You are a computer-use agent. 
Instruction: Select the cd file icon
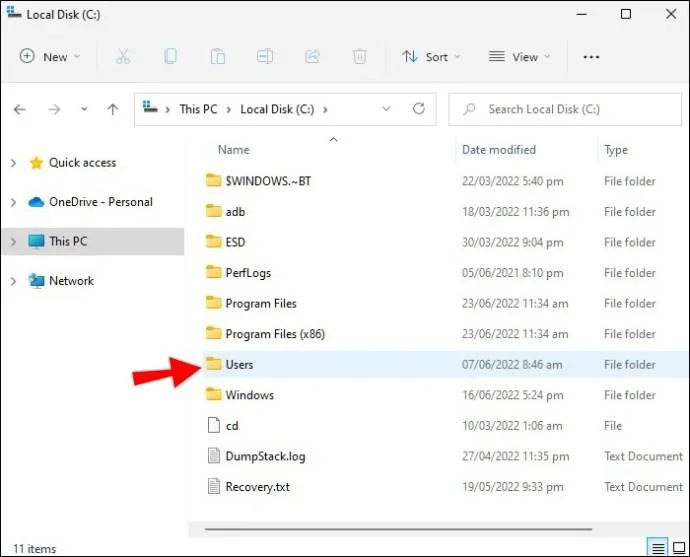coord(213,425)
